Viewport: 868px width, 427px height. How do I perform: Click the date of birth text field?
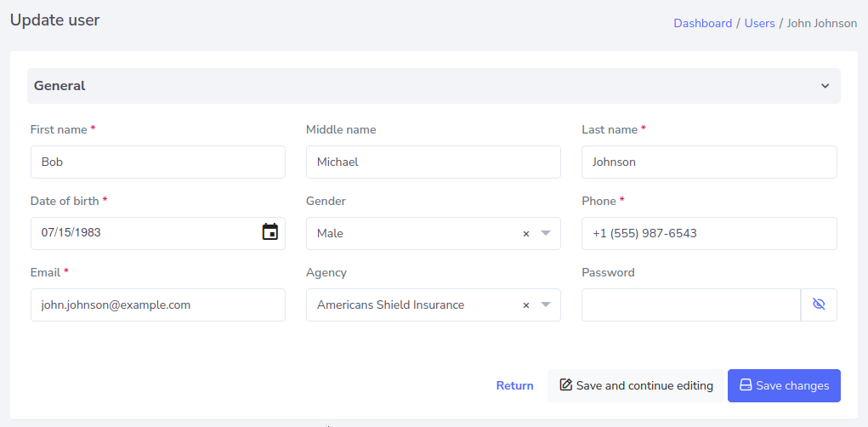[140, 233]
